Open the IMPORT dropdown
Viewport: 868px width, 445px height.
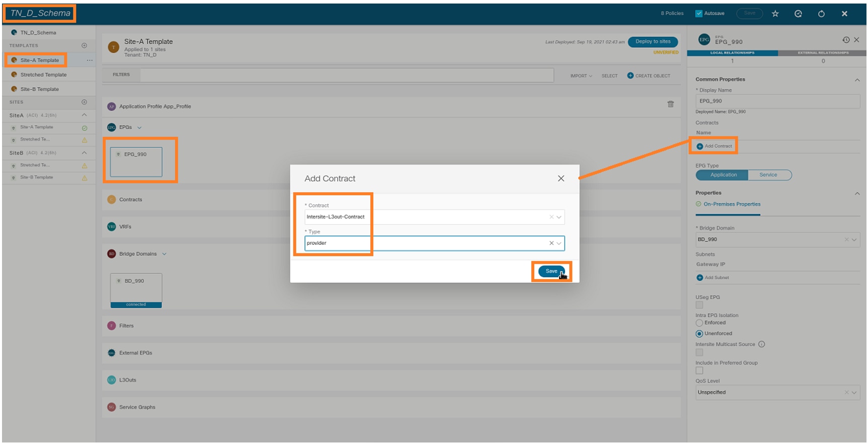tap(581, 76)
